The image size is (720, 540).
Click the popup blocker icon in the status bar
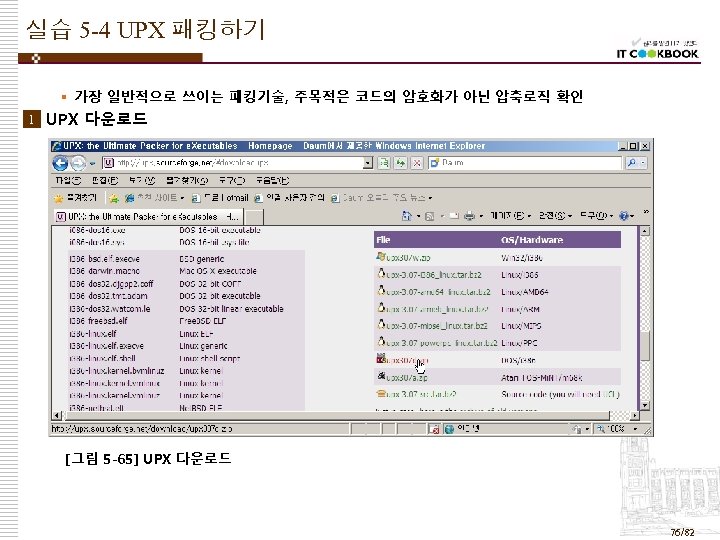433,429
